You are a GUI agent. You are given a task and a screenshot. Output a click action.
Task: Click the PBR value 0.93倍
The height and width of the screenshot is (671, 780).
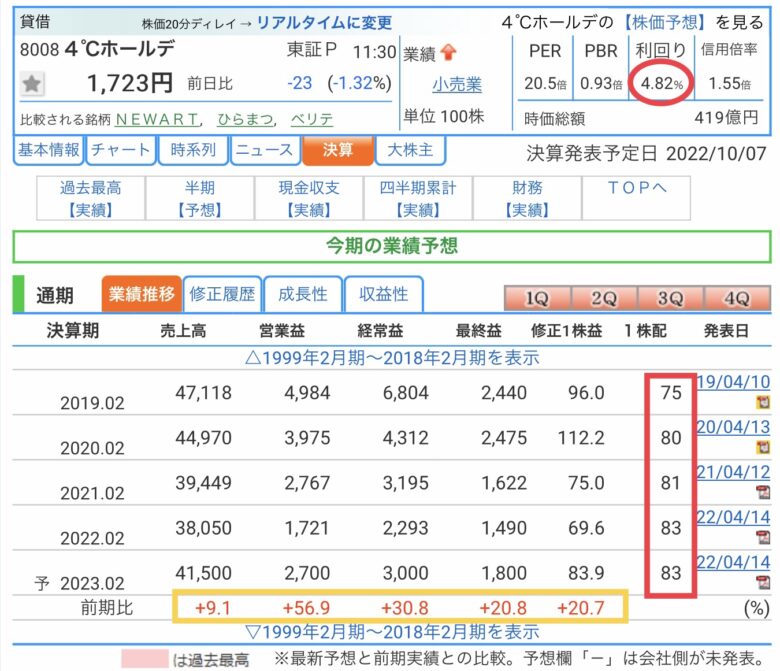601,84
